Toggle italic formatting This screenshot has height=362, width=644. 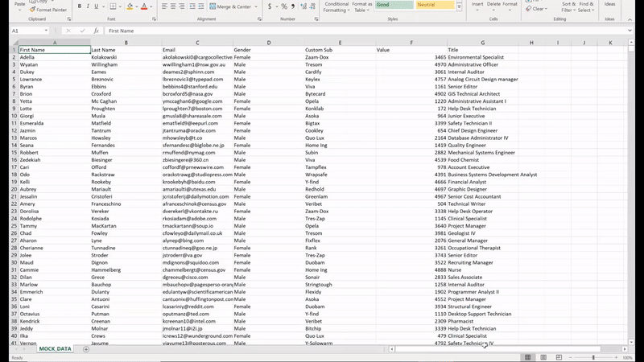pyautogui.click(x=88, y=6)
